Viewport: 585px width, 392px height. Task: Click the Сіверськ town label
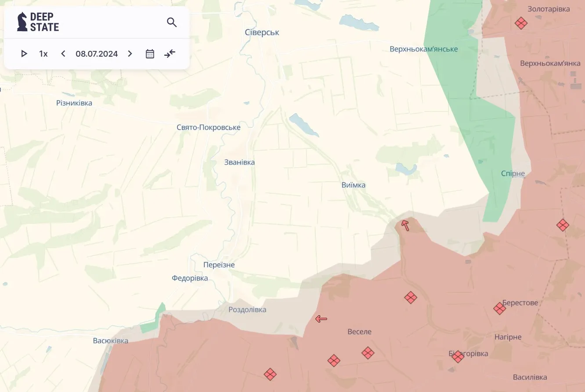pos(262,32)
